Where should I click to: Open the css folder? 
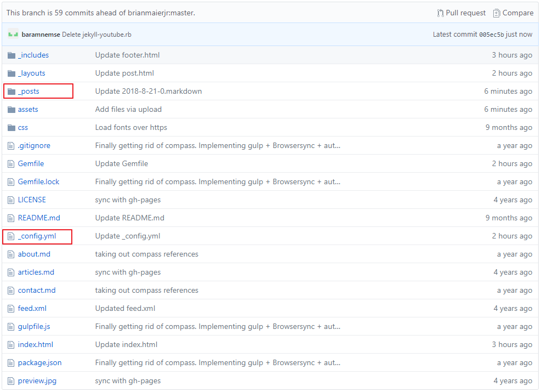pyautogui.click(x=23, y=128)
